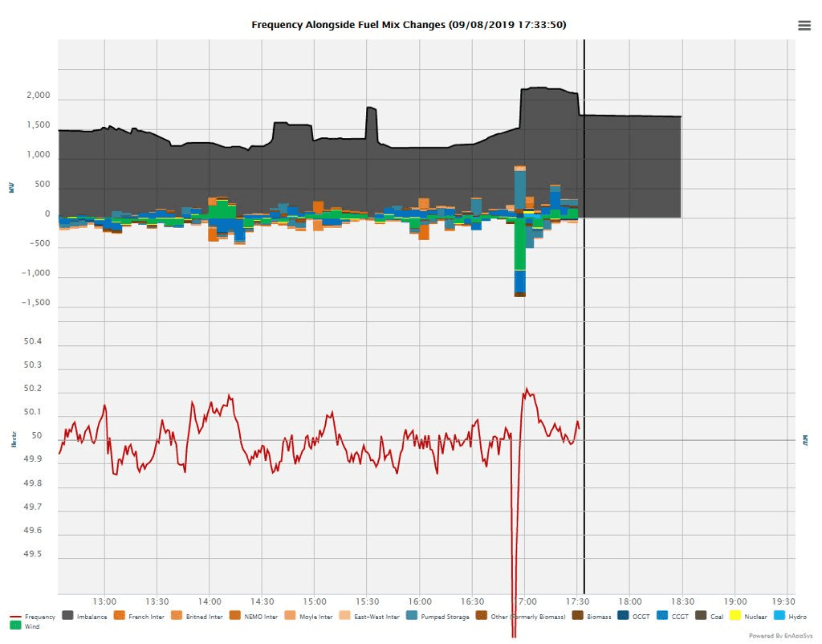Click the East-West Inter legend swatch
This screenshot has width=822, height=644.
click(347, 617)
